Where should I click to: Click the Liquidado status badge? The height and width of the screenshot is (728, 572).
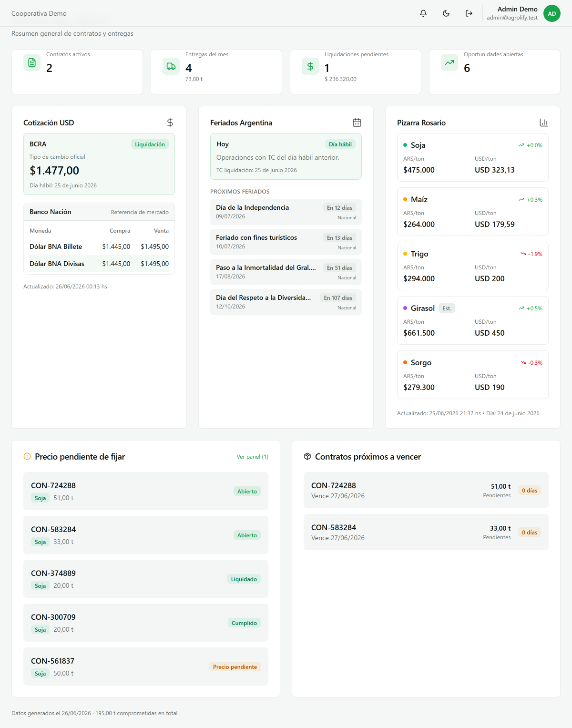[244, 579]
